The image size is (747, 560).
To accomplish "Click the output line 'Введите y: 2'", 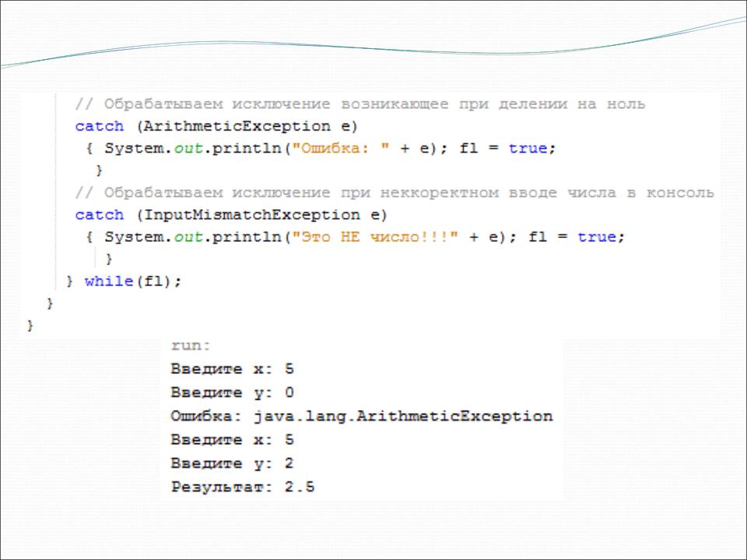I will tap(233, 464).
